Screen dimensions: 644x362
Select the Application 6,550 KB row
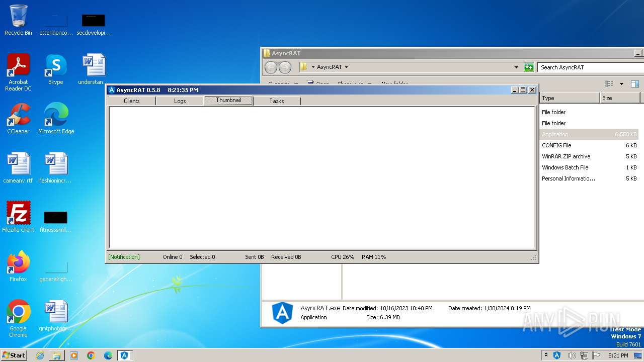click(589, 134)
